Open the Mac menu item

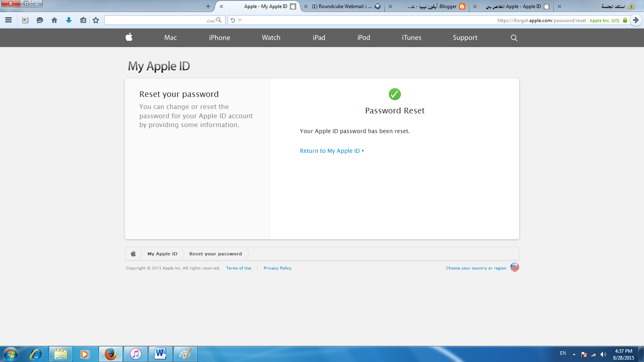171,37
